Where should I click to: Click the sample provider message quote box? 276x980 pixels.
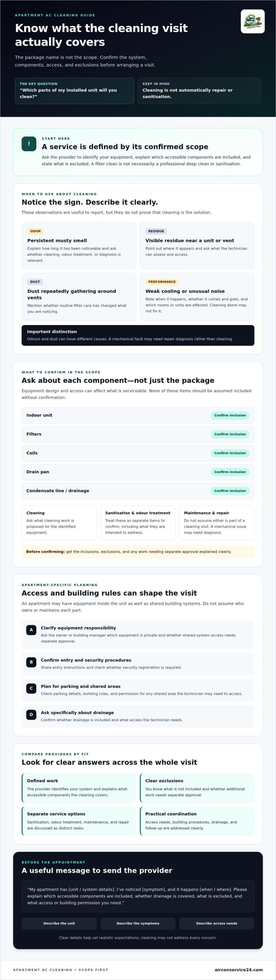point(138,896)
